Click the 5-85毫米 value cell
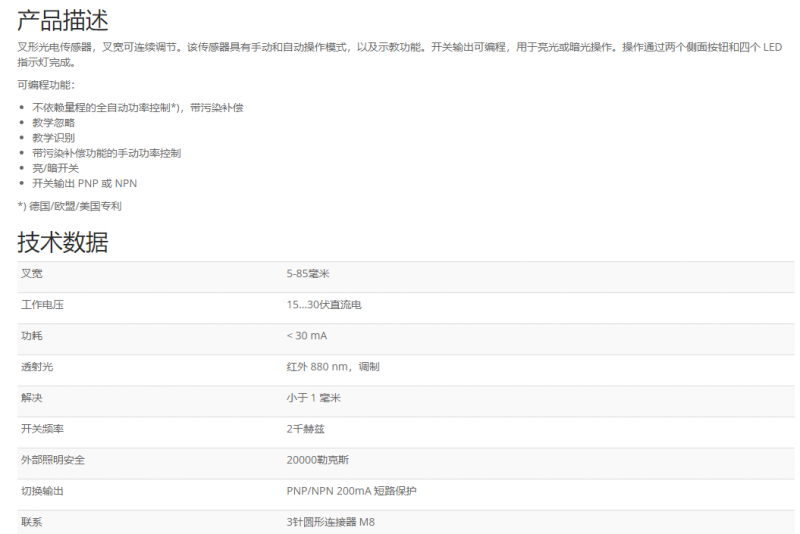This screenshot has height=534, width=800. (308, 274)
